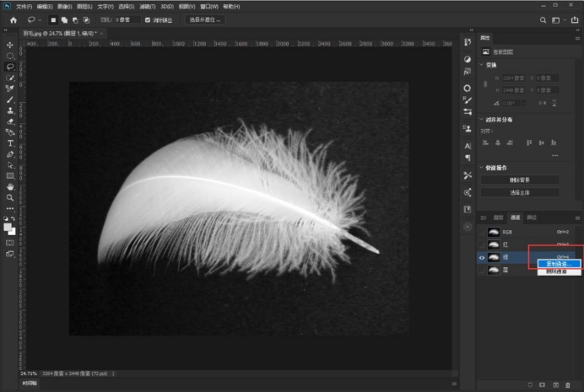Create new channel icon at panel bottom
This screenshot has width=584, height=392.
click(x=555, y=385)
